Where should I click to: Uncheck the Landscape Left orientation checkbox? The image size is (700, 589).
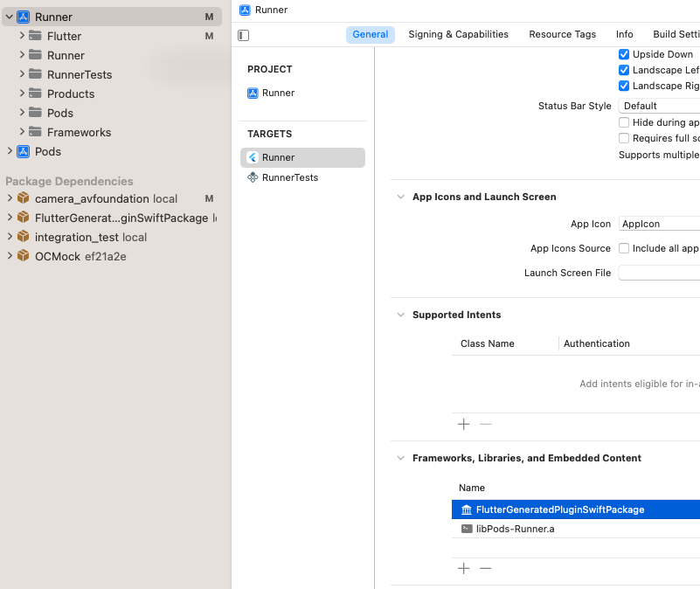pos(623,70)
